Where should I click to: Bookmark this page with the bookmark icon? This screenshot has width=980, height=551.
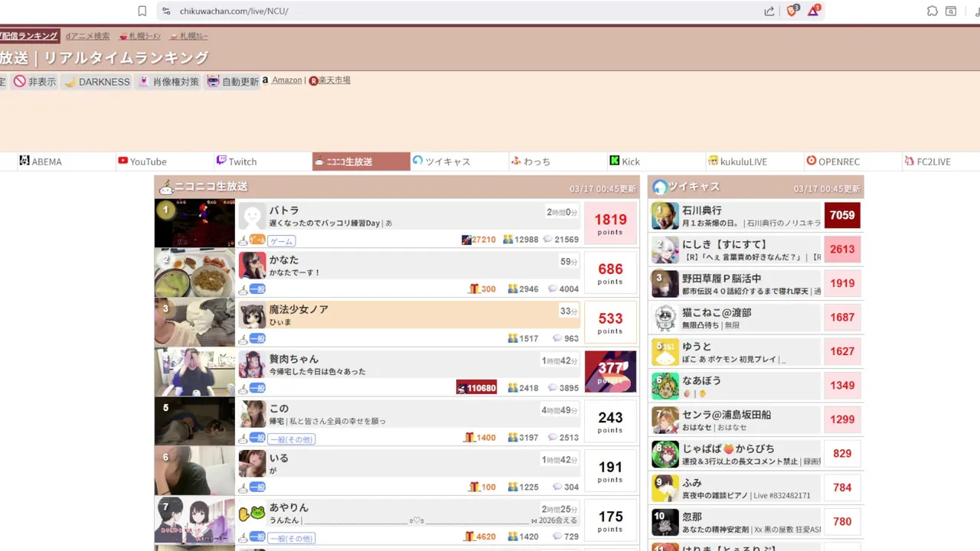[x=142, y=11]
